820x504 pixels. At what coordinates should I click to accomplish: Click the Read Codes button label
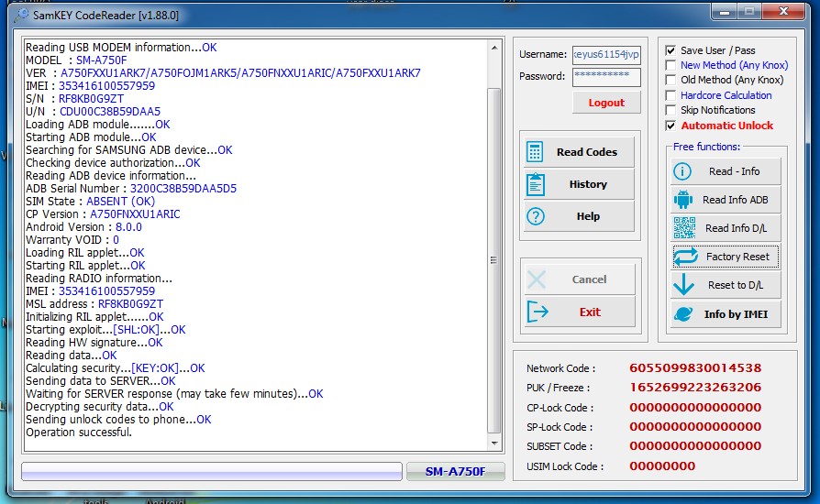(587, 152)
